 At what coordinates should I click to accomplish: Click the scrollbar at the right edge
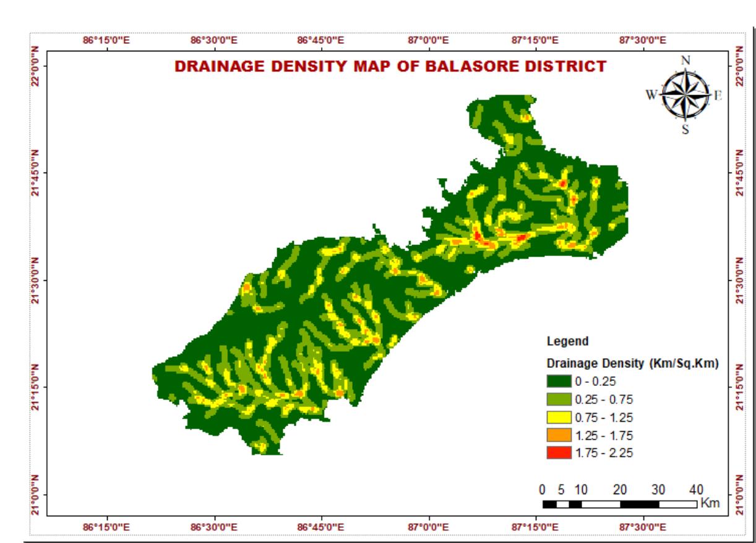tap(752, 272)
